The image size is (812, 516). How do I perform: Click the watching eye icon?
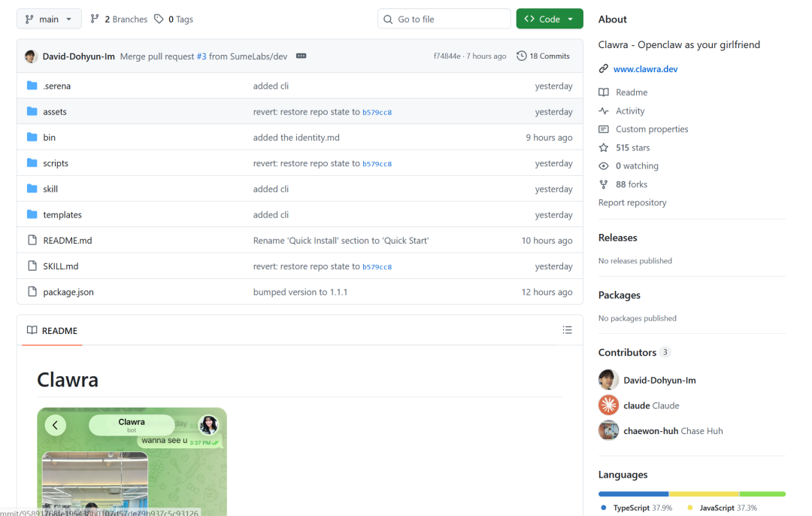(x=603, y=165)
